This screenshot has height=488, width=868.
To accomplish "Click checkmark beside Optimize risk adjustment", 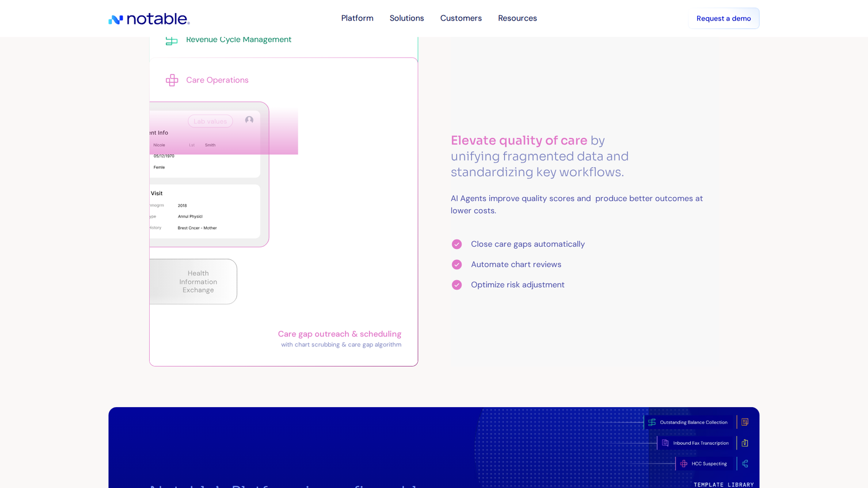I will point(457,285).
